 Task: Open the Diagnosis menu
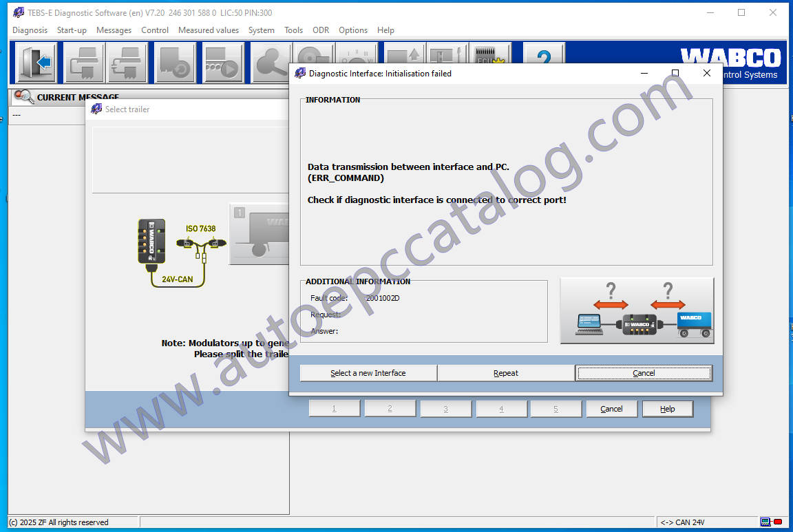(30, 30)
